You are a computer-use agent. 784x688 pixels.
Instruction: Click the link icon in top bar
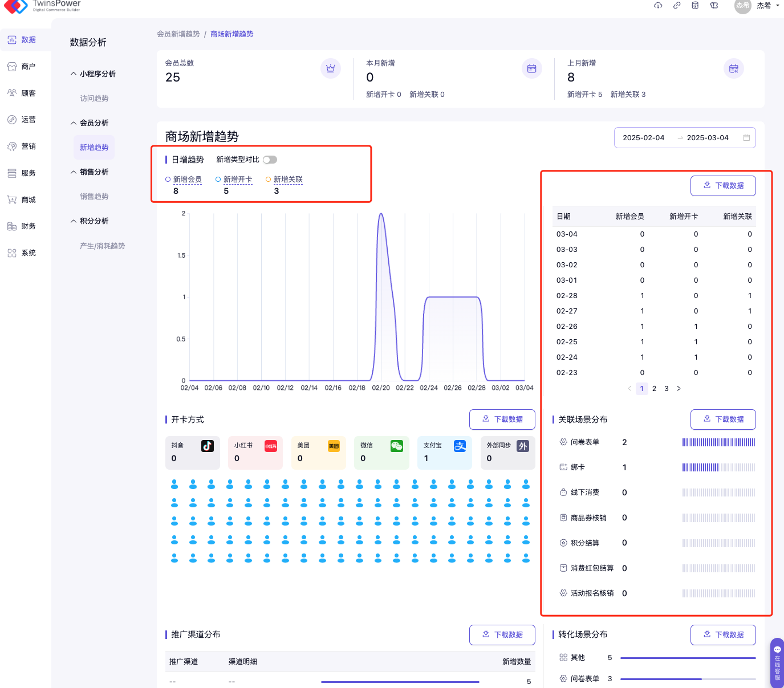tap(677, 5)
